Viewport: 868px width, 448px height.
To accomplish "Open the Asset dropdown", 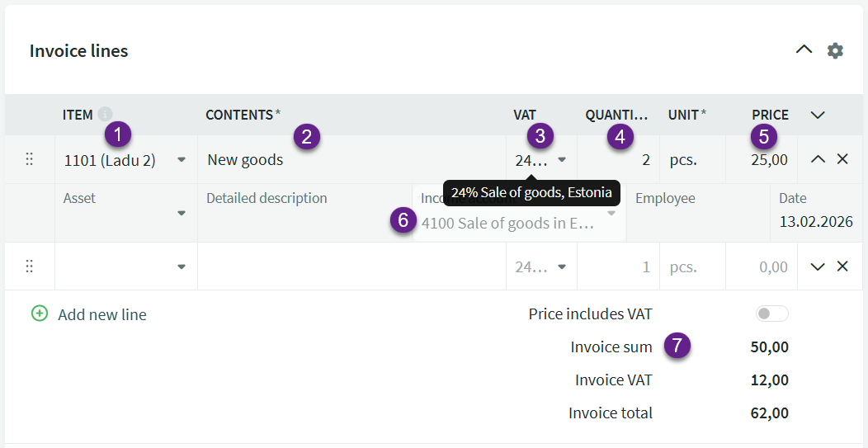I will (x=182, y=213).
